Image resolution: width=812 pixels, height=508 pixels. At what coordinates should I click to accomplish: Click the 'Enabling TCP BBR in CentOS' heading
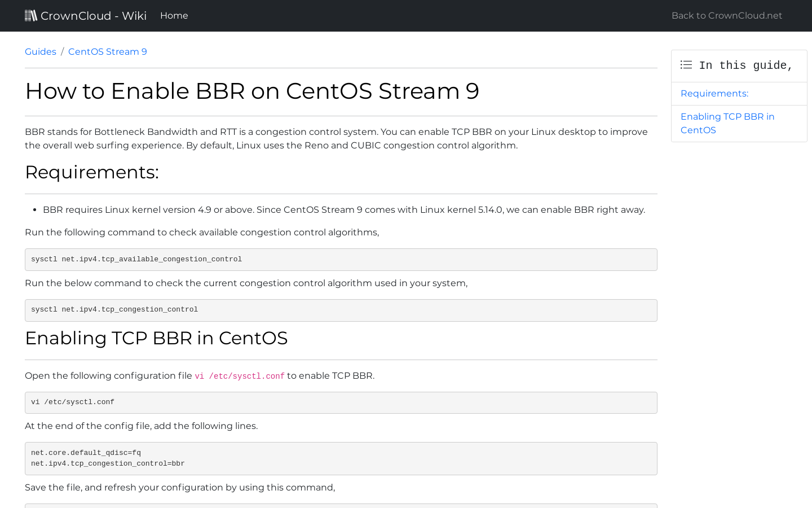click(156, 338)
